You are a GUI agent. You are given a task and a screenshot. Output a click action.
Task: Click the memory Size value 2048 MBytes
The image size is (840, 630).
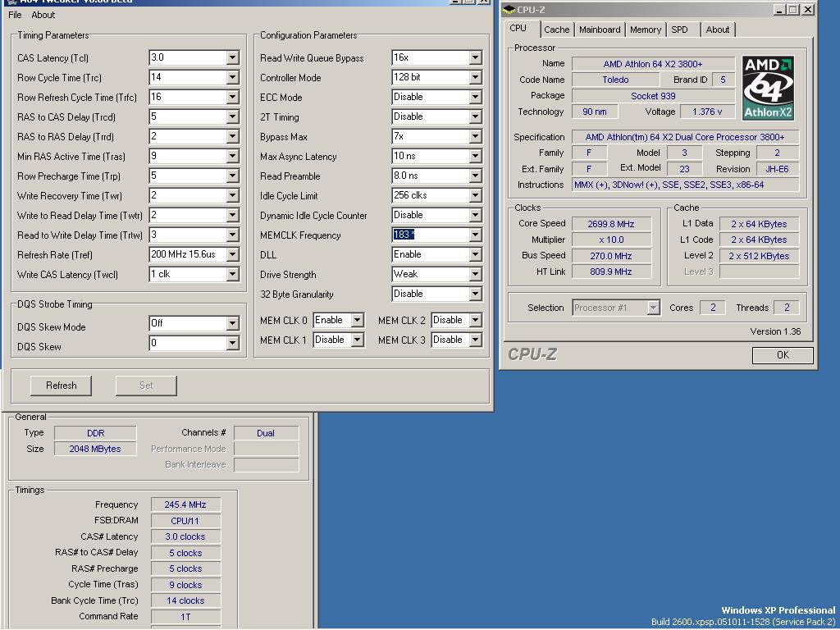point(95,449)
